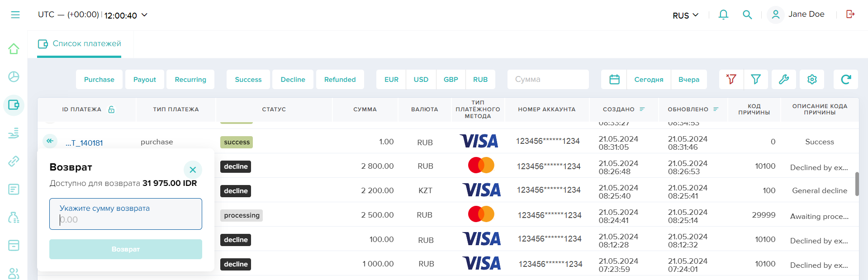This screenshot has height=280, width=868.
Task: Toggle the Success status filter
Action: click(248, 80)
